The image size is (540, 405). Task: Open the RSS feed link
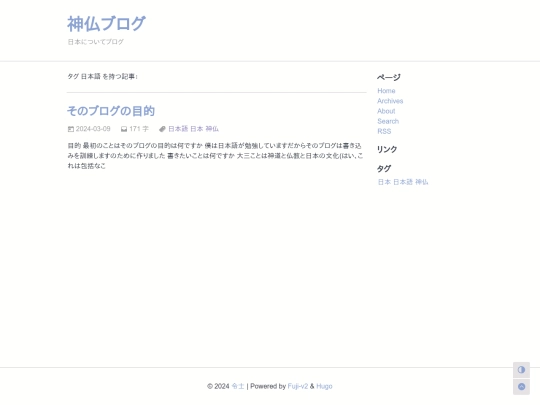tap(384, 131)
